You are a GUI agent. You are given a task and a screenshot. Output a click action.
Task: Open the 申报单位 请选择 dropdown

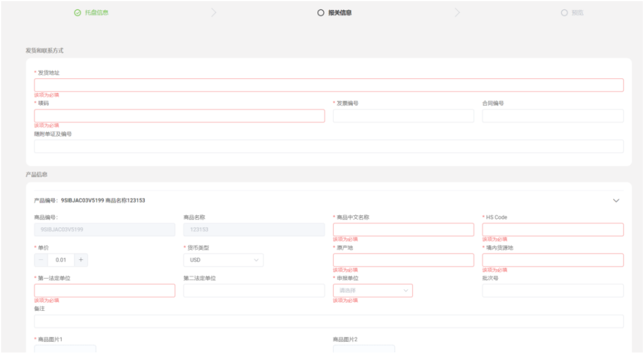[373, 290]
